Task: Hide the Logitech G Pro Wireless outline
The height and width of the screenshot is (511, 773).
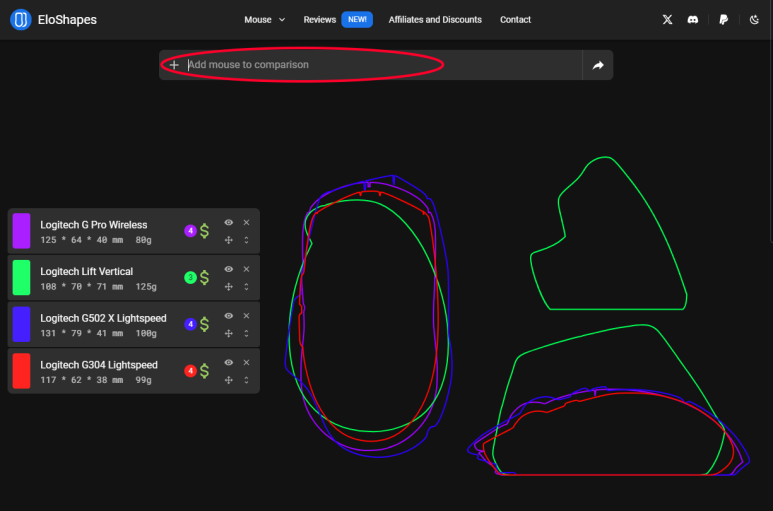Action: [x=229, y=223]
